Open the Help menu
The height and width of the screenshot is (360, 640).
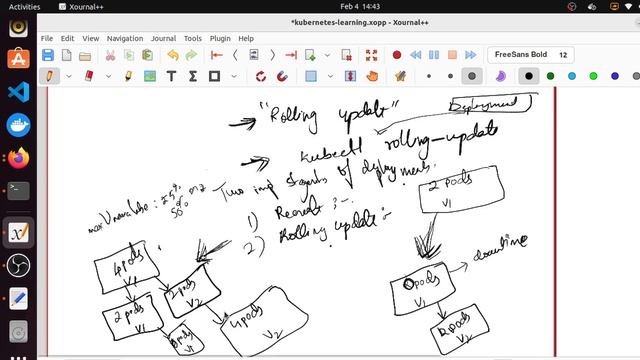246,38
